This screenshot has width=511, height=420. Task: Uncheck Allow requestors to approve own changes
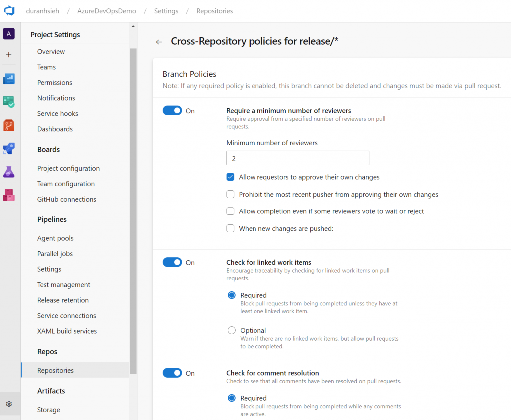tap(230, 177)
